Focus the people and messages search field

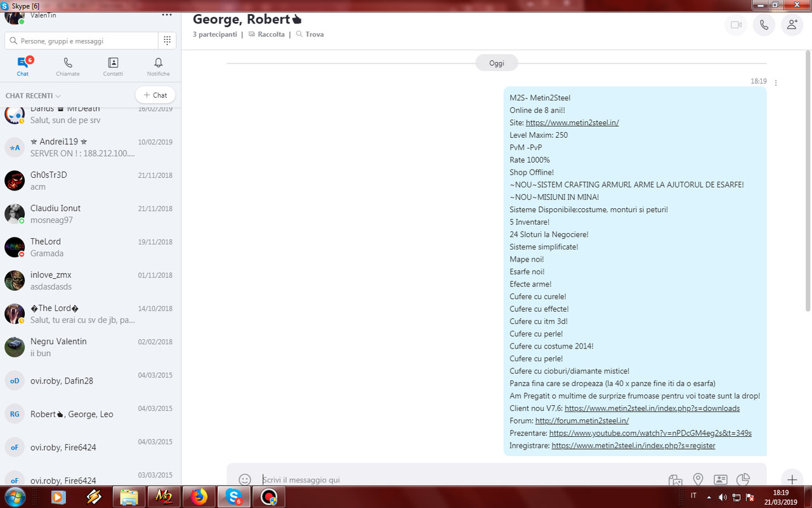click(x=81, y=41)
